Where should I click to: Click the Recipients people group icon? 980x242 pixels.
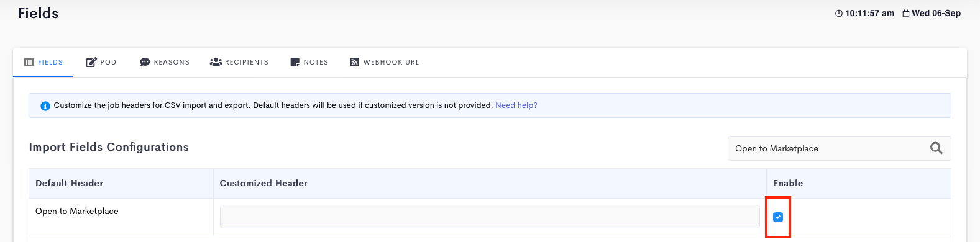216,62
